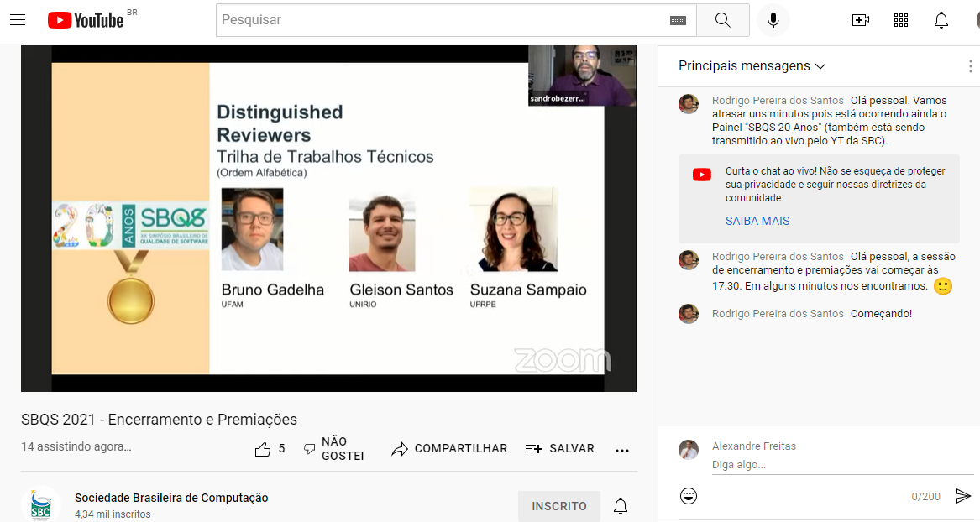Click the YouTube home logo
Viewport: 980px width, 522px height.
point(86,20)
